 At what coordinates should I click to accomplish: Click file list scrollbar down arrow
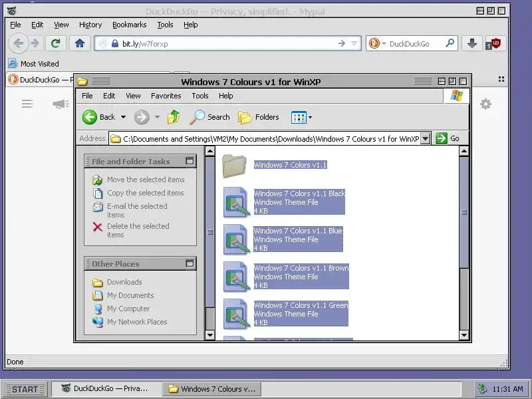(464, 335)
